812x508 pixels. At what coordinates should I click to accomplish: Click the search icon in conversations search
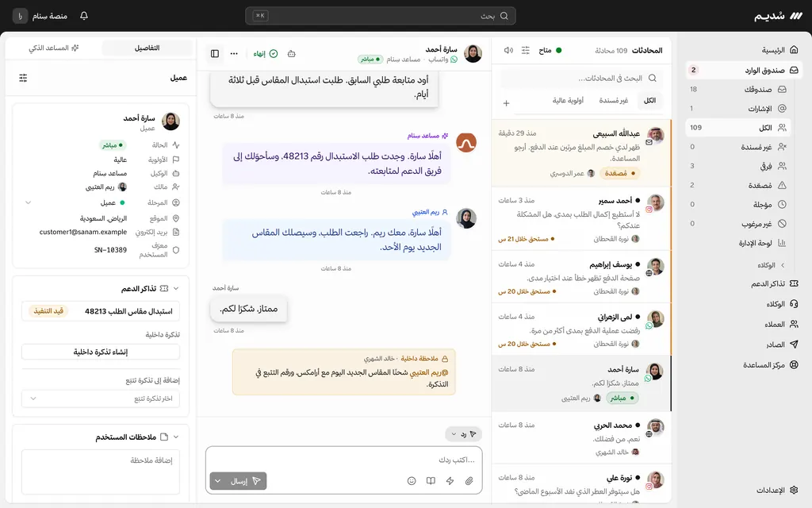(653, 78)
